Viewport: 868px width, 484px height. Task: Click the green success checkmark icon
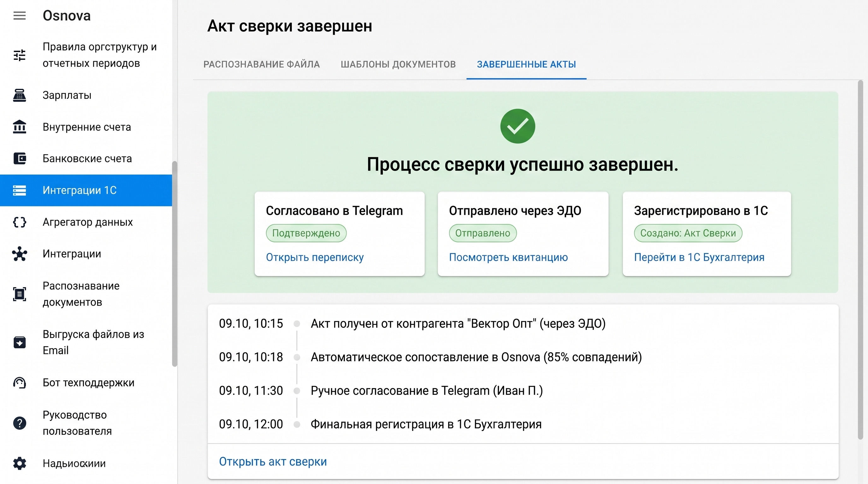[x=518, y=126]
